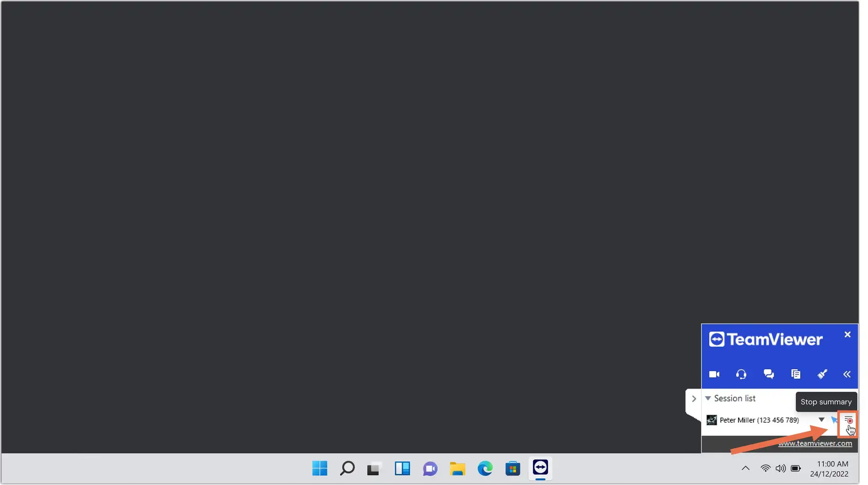Image resolution: width=868 pixels, height=485 pixels.
Task: Start video in the TeamViewer panel
Action: 714,374
